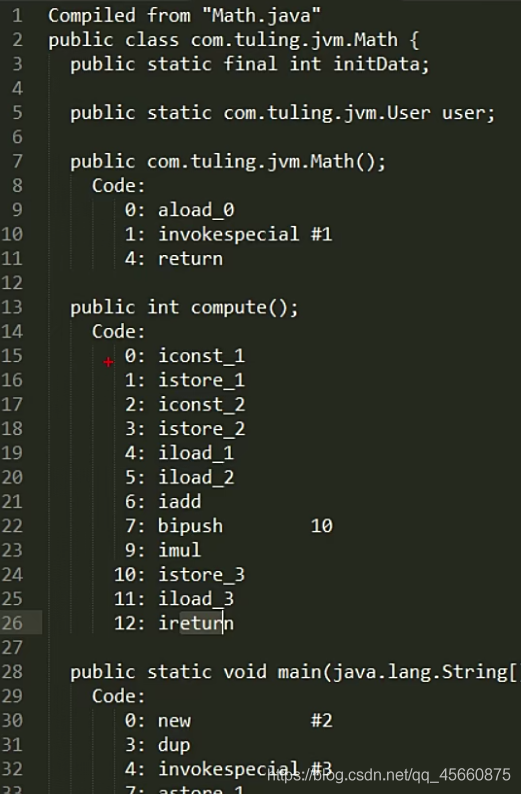
Task: Click the initData field declaration
Action: pos(250,64)
